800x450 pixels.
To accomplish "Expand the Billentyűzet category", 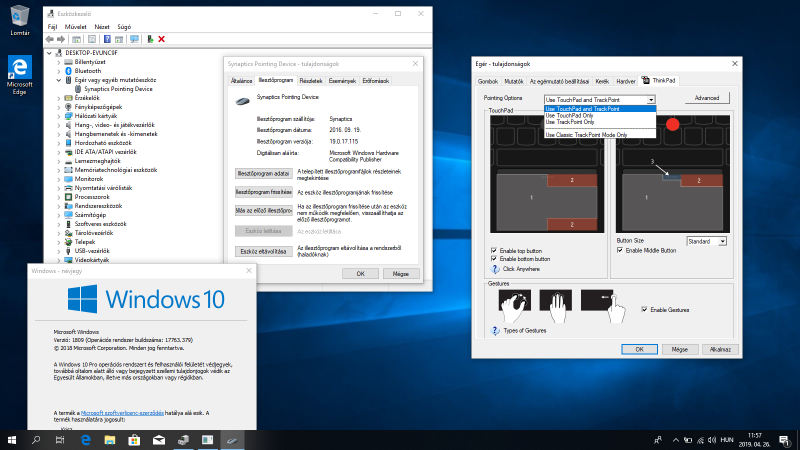I will click(x=59, y=62).
